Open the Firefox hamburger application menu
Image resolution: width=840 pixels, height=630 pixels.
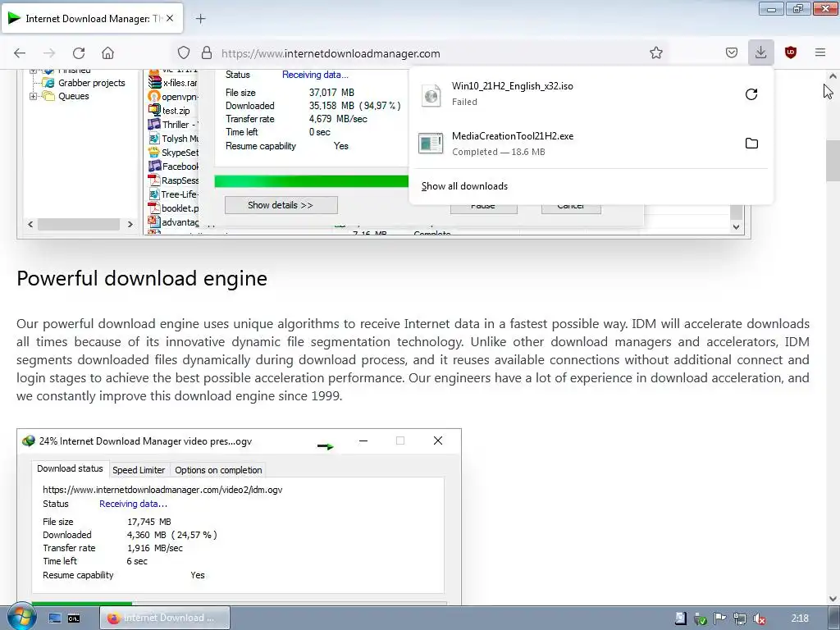(819, 52)
